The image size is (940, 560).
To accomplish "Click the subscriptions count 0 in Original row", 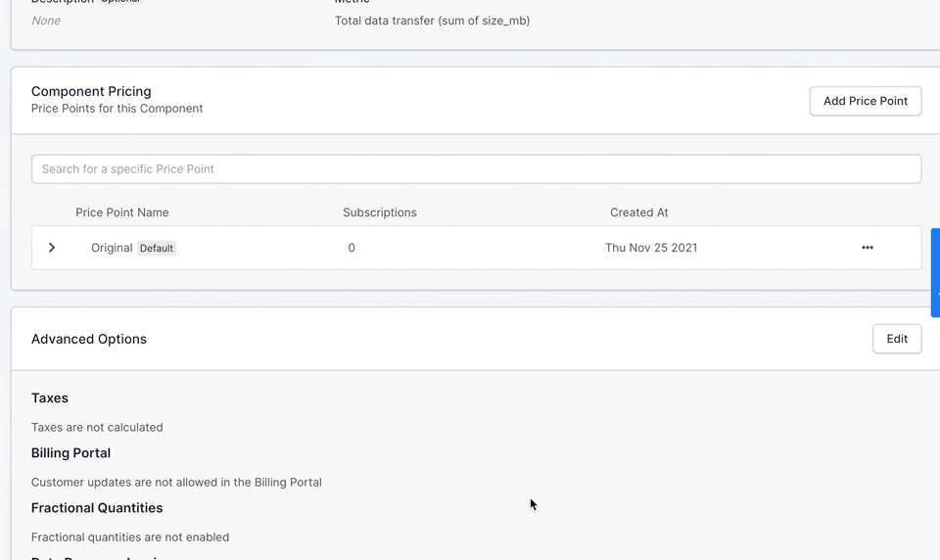I will point(352,248).
